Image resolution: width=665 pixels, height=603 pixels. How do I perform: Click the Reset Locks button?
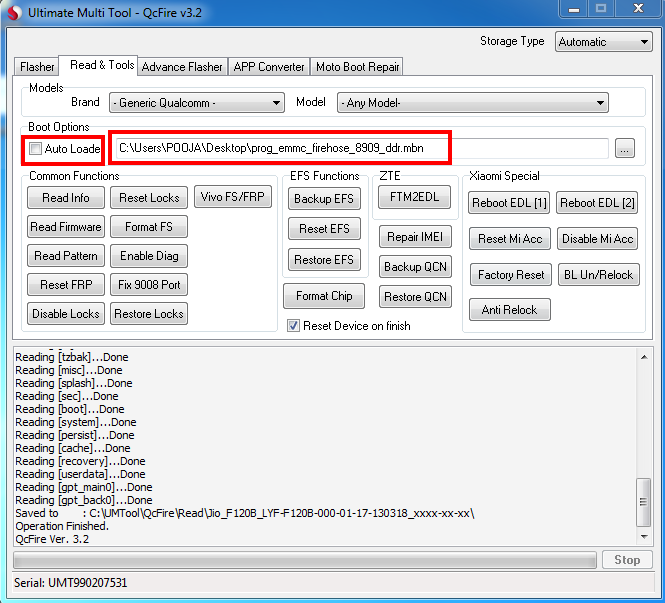[149, 198]
